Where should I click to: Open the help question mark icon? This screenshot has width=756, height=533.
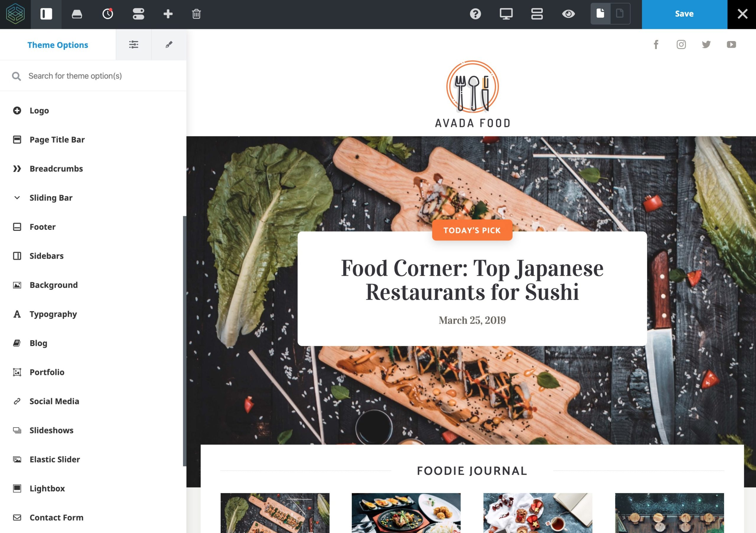pyautogui.click(x=475, y=14)
